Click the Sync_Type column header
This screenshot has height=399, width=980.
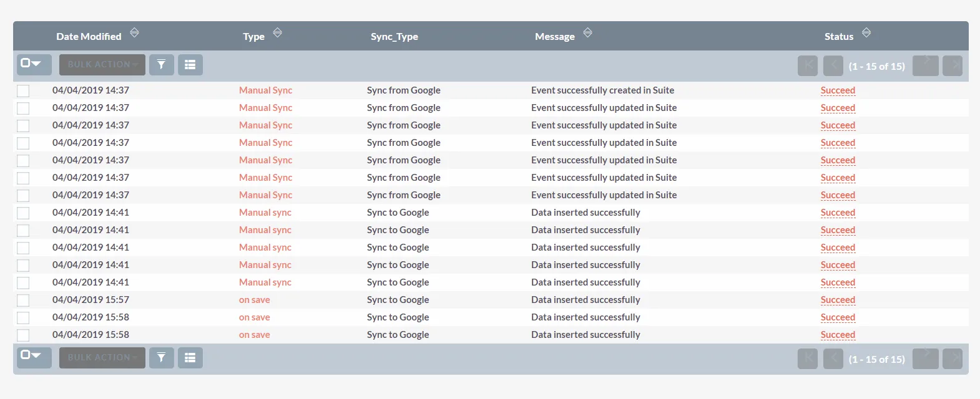pos(394,37)
